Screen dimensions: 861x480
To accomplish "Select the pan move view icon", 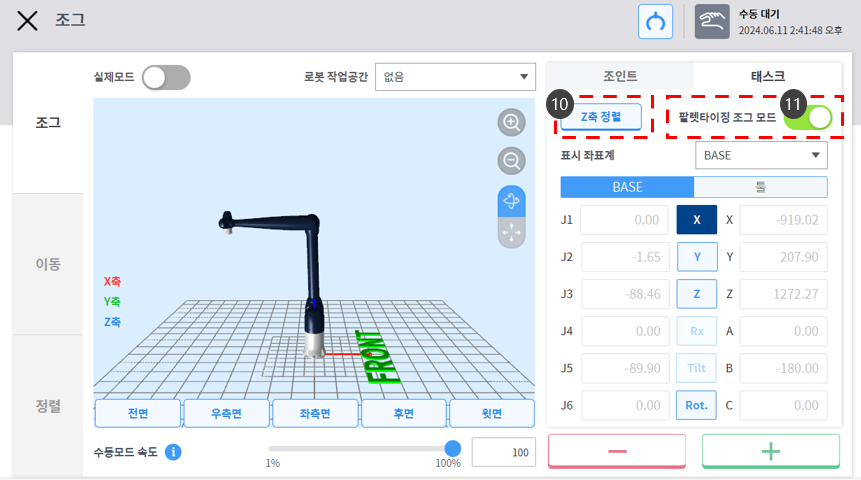I will click(x=512, y=232).
